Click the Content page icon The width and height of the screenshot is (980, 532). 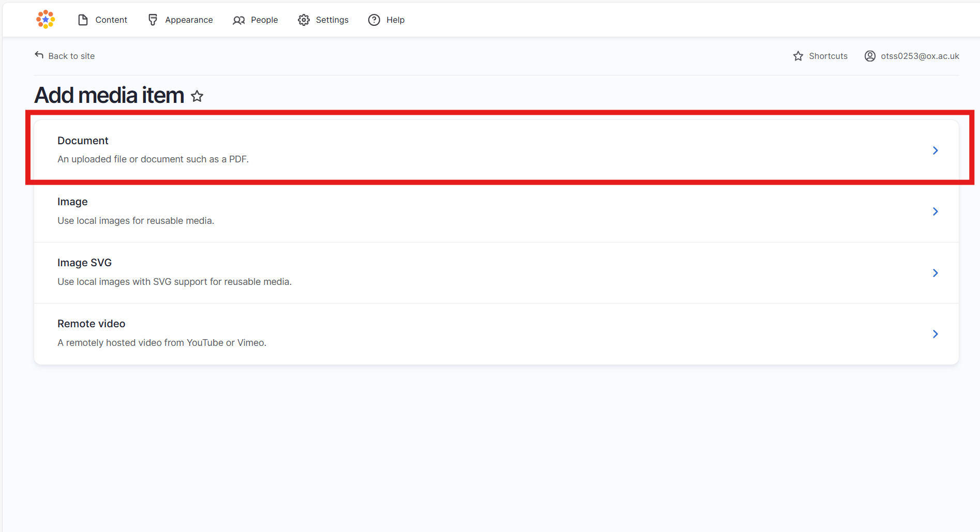(83, 19)
